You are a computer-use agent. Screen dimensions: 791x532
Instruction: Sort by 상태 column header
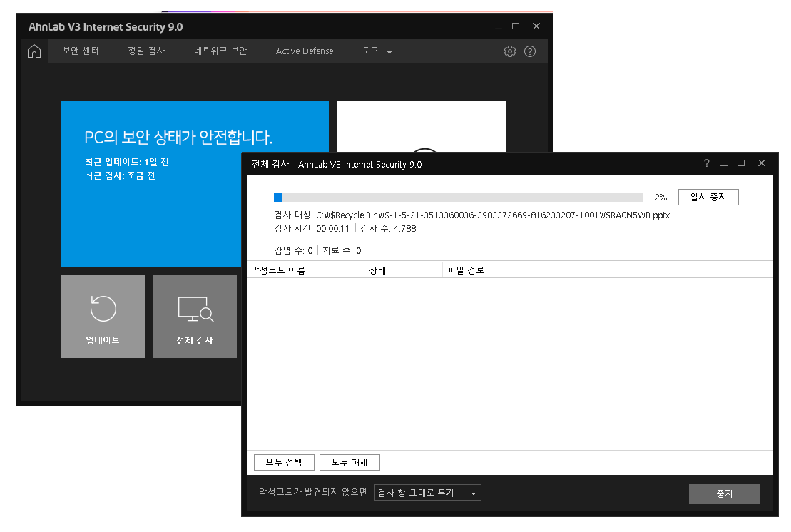[403, 270]
